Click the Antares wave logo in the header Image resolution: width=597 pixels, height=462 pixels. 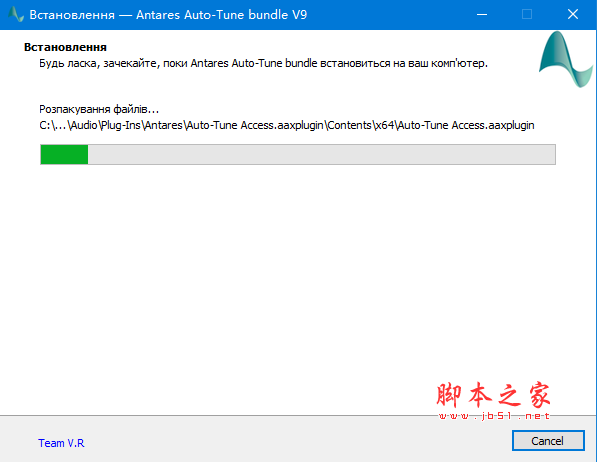tap(566, 59)
